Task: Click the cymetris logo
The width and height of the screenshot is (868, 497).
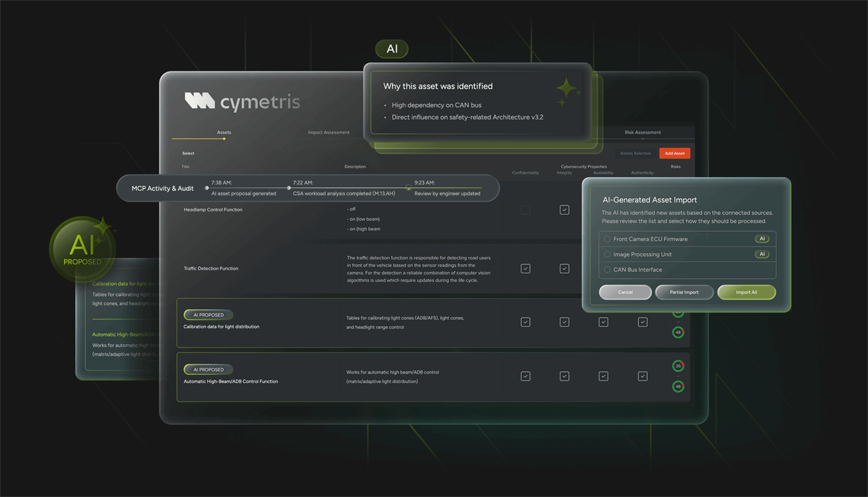Action: [242, 102]
